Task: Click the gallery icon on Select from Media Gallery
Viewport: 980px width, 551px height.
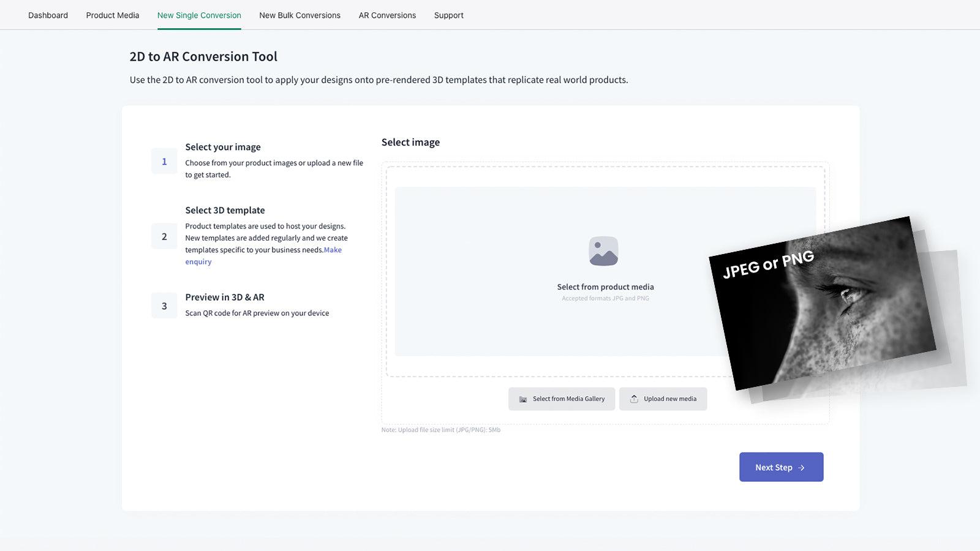Action: [x=523, y=399]
